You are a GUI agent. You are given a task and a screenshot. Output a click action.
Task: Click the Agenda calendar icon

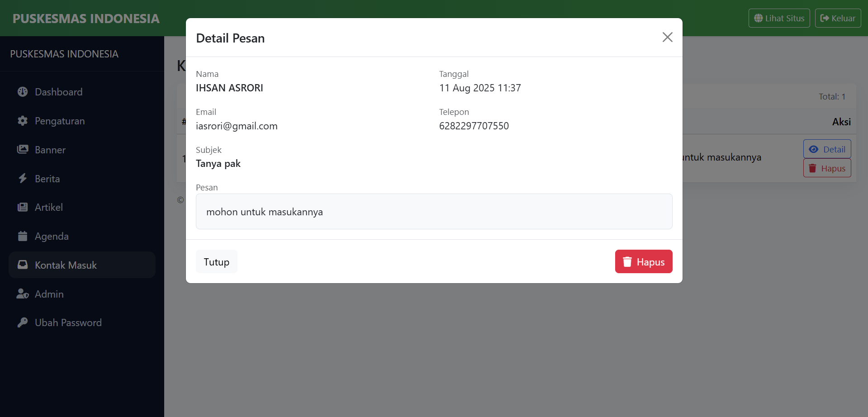tap(23, 236)
